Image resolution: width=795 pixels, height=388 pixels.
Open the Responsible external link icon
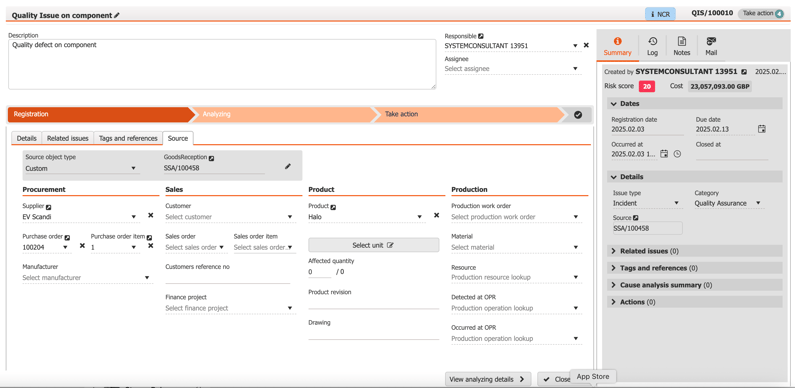[481, 36]
